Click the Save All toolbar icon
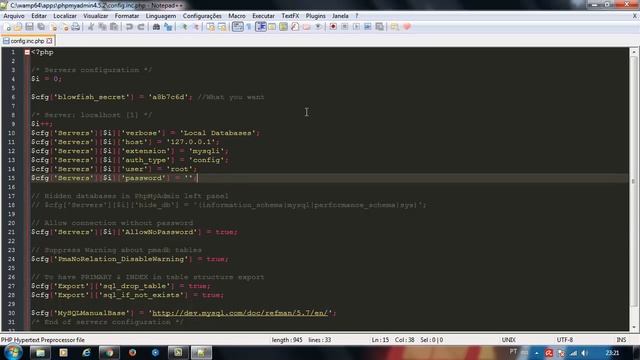The width and height of the screenshot is (640, 360). point(41,27)
